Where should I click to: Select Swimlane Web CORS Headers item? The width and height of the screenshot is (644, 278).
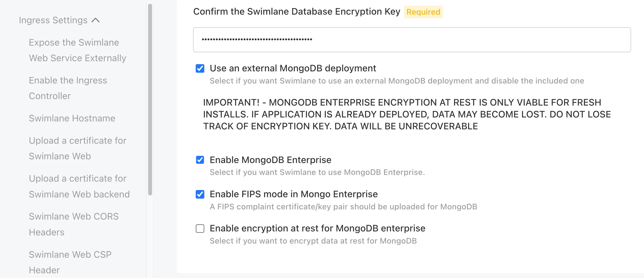point(74,224)
